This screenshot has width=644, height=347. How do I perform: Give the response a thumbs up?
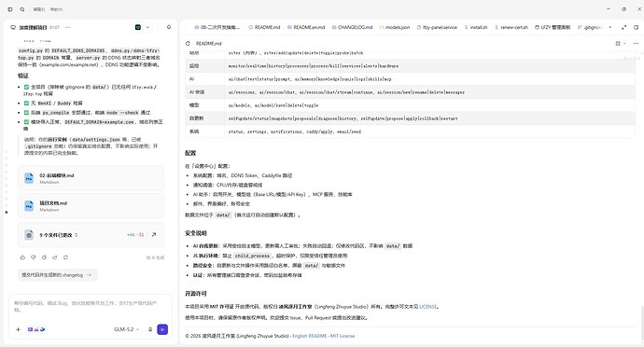click(22, 257)
